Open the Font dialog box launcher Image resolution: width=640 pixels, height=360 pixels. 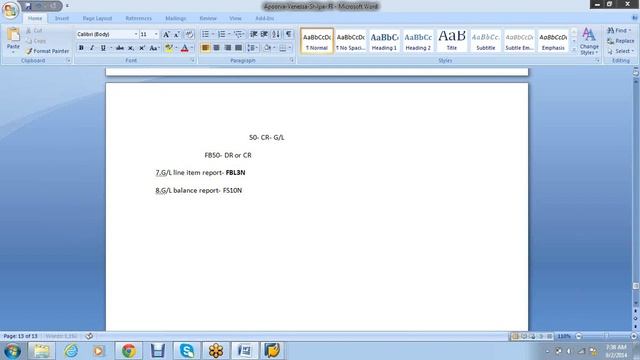click(192, 60)
